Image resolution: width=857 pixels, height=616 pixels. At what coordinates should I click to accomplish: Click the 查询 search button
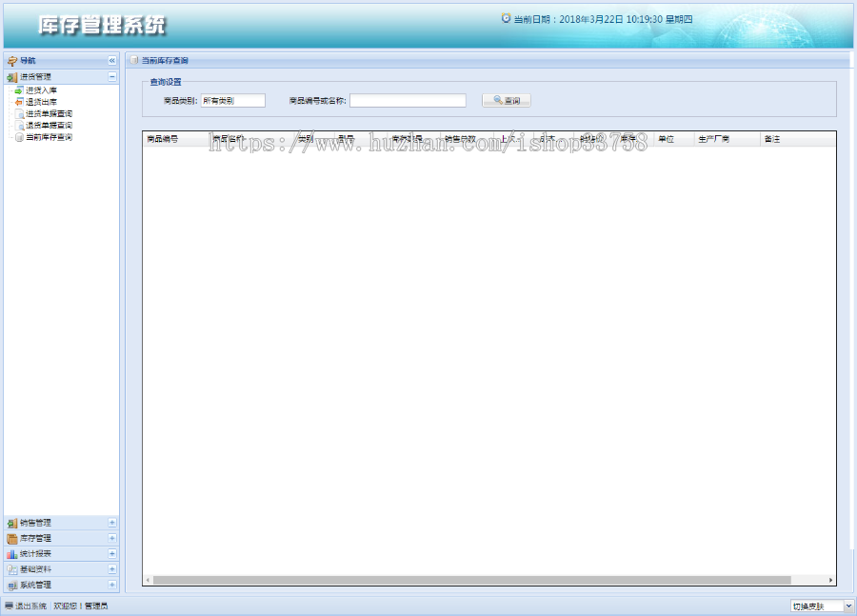click(x=505, y=100)
